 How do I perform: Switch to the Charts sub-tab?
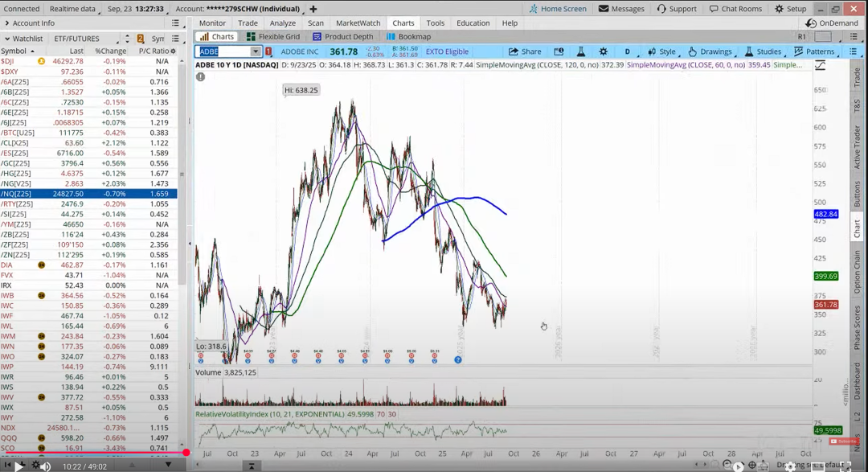[217, 36]
